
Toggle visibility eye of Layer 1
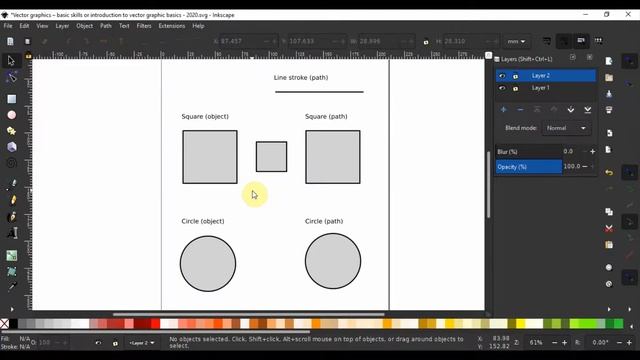(502, 88)
